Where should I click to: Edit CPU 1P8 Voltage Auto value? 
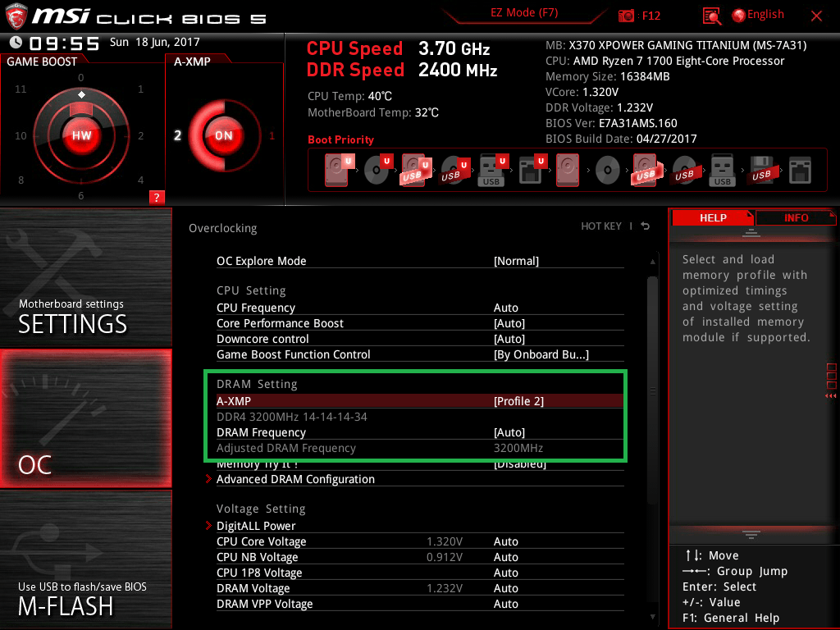pyautogui.click(x=505, y=573)
